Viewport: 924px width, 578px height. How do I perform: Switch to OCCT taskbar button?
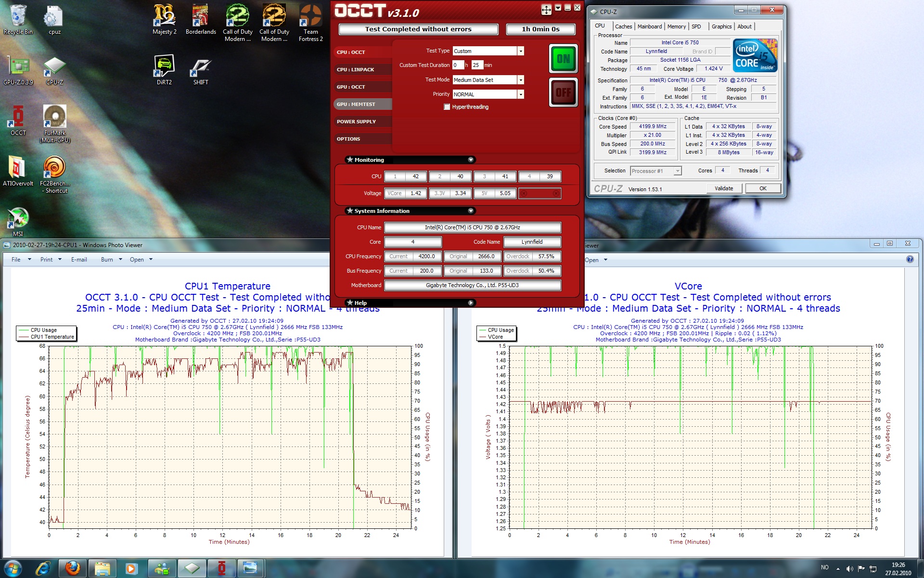pos(222,568)
